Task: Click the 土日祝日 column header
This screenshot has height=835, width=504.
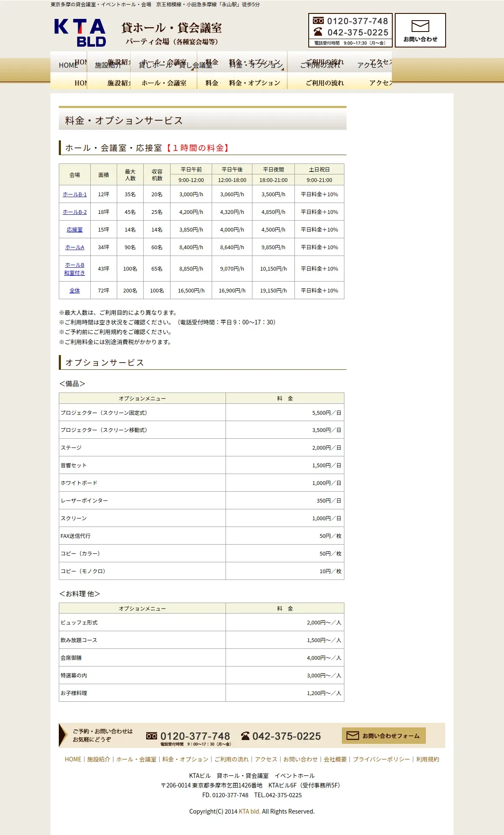Action: pos(319,169)
